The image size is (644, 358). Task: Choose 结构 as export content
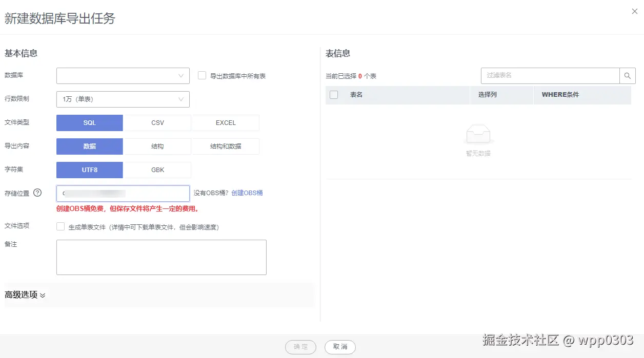point(157,146)
